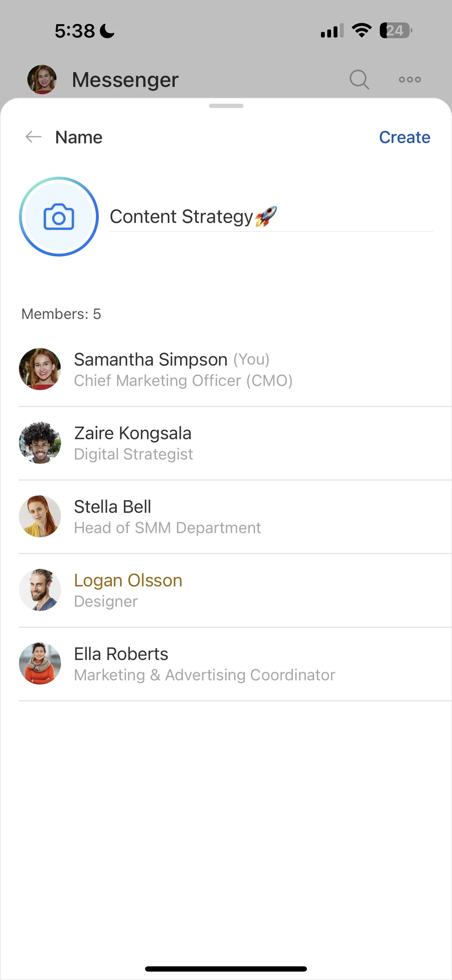
Task: Open Ella Roberts member row
Action: (x=226, y=664)
